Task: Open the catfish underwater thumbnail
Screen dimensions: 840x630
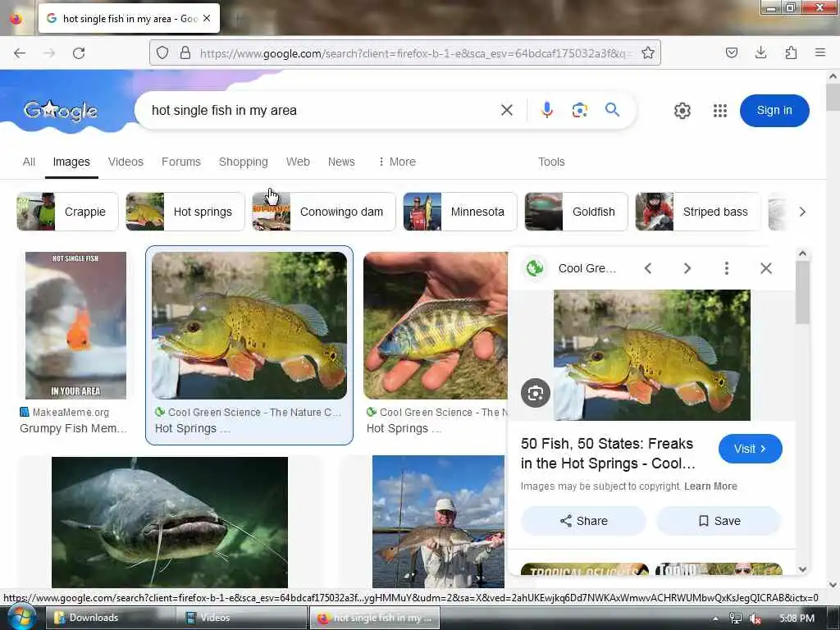Action: pyautogui.click(x=169, y=523)
